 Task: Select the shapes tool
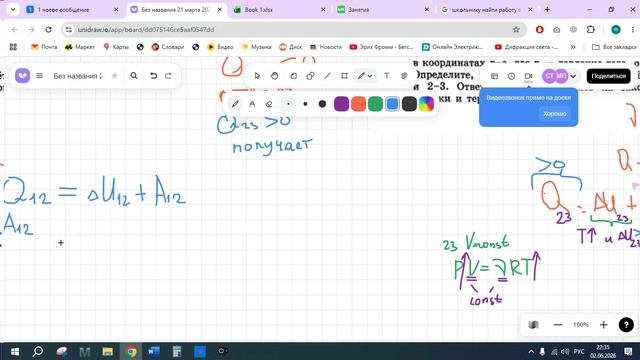point(310,76)
